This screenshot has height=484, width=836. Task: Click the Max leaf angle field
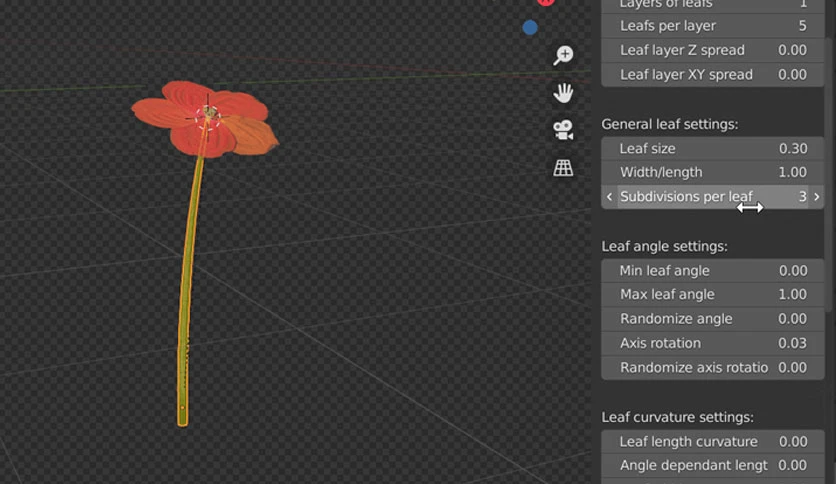tap(713, 295)
